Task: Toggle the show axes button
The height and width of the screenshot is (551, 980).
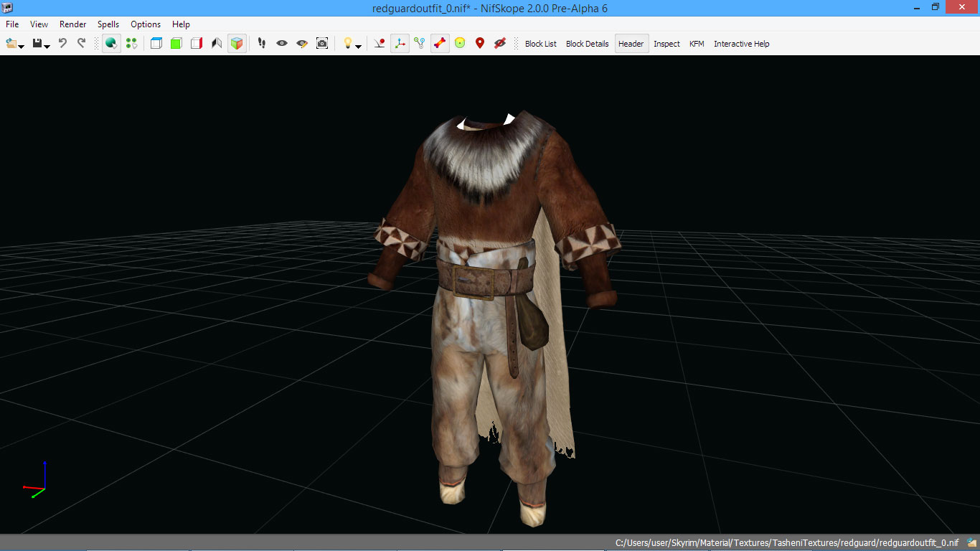Action: [400, 44]
